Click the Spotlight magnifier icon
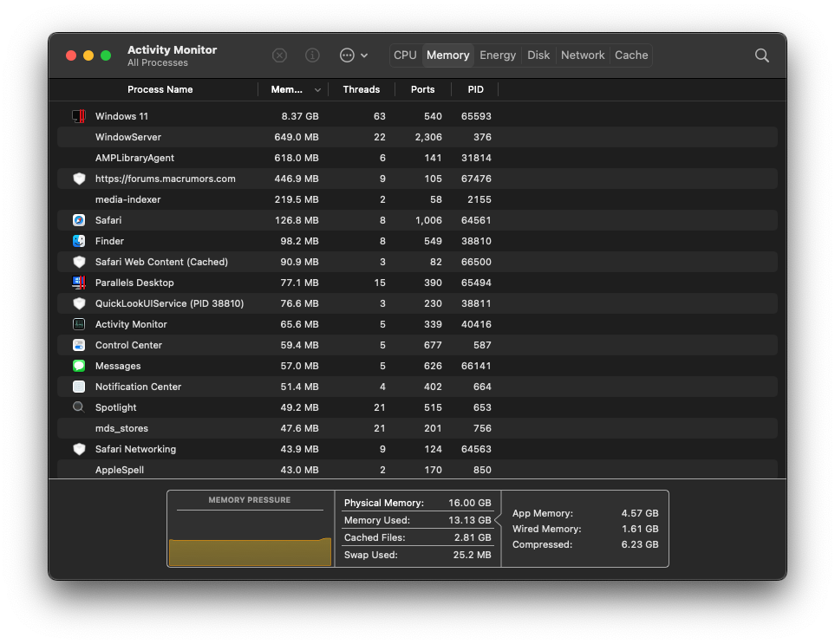This screenshot has height=644, width=835. tap(79, 407)
